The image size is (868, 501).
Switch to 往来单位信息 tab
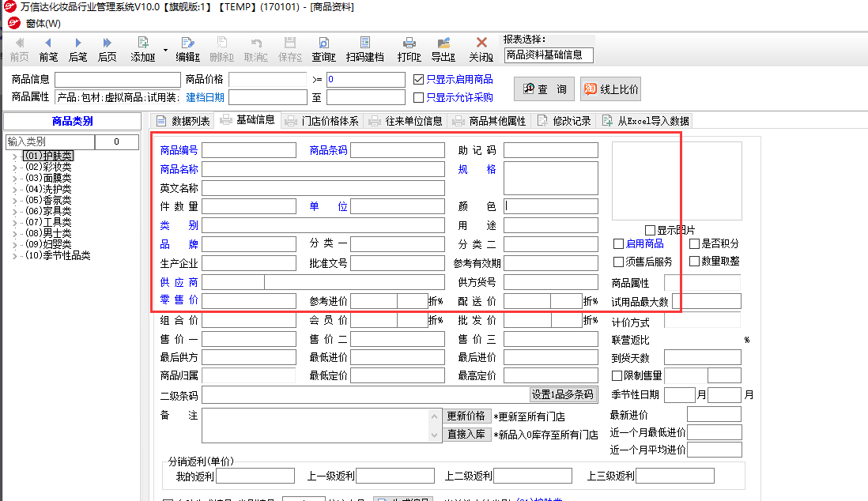[406, 121]
